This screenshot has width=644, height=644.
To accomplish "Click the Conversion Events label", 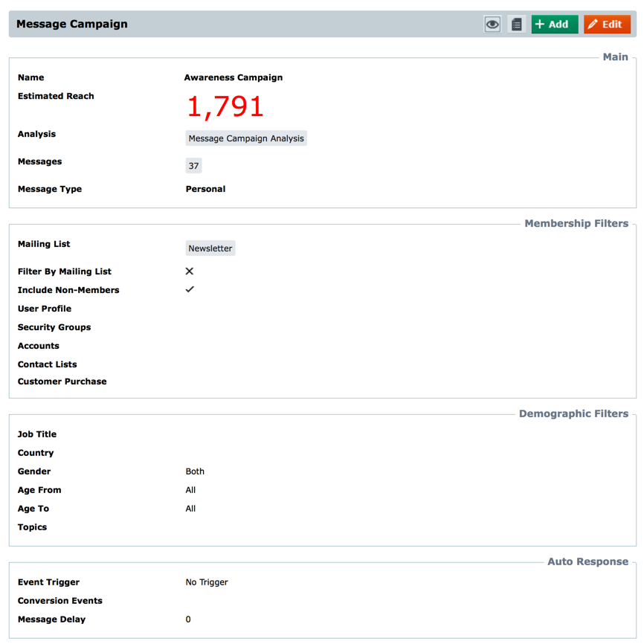I will pos(60,600).
